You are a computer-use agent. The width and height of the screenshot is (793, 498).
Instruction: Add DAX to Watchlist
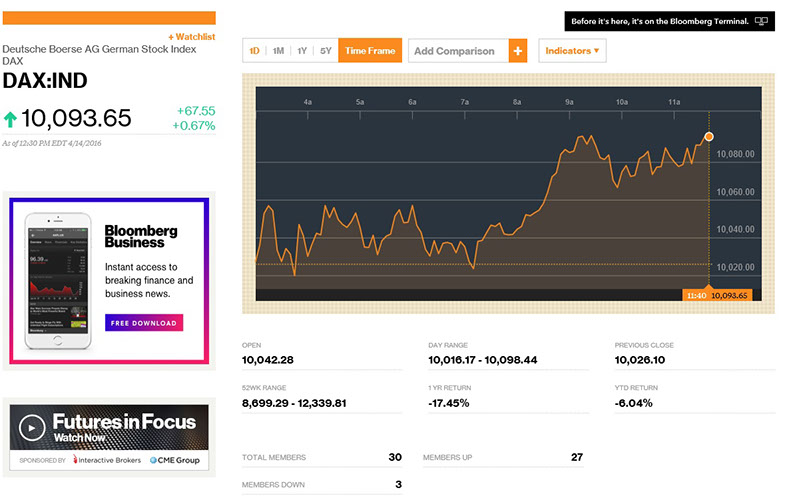click(192, 37)
